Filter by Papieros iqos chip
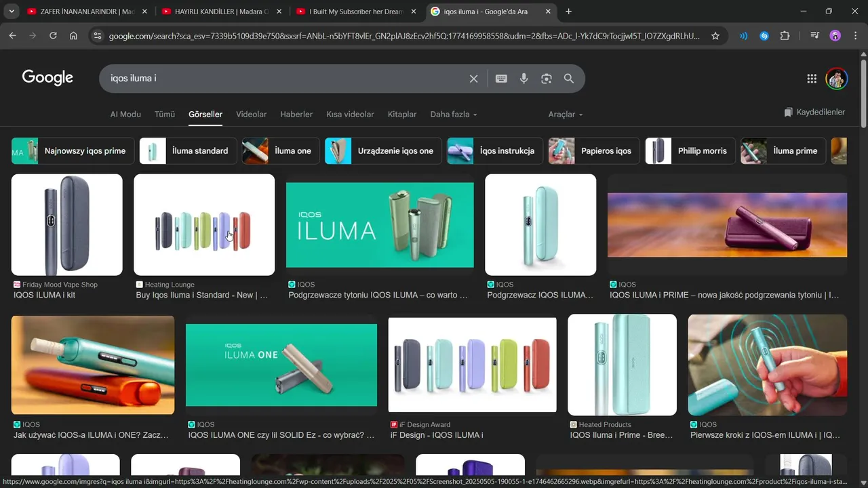 [x=594, y=151]
